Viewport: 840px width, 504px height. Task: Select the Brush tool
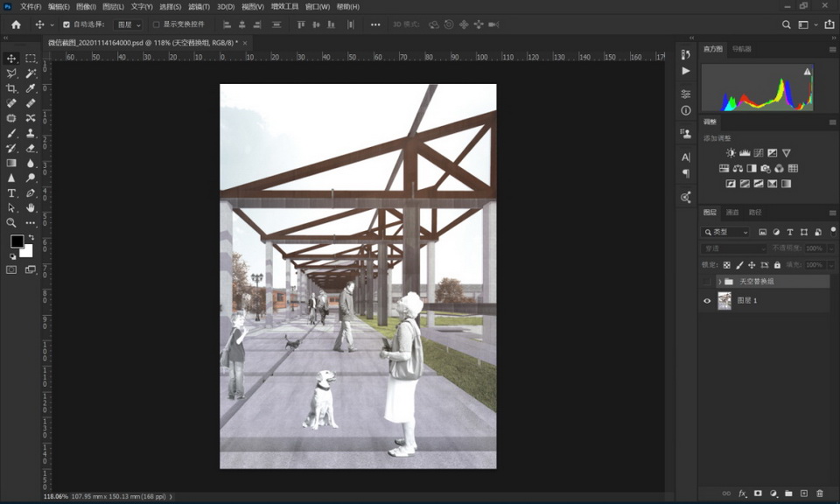[x=11, y=133]
